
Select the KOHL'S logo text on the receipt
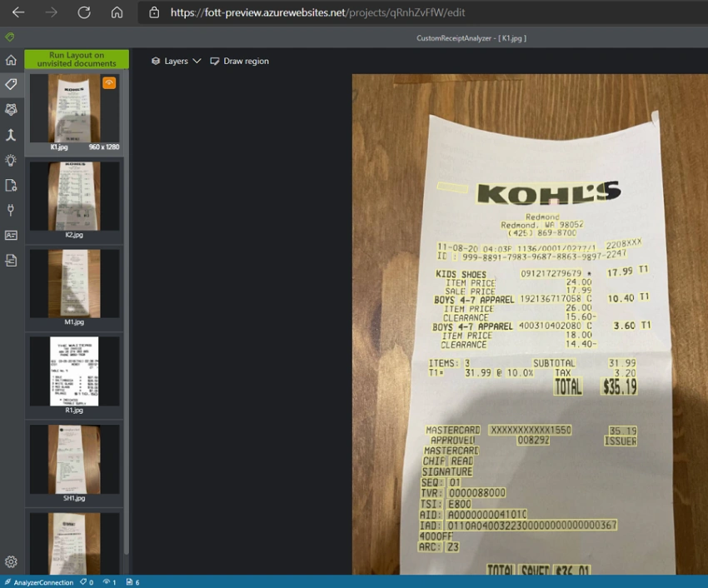point(549,192)
